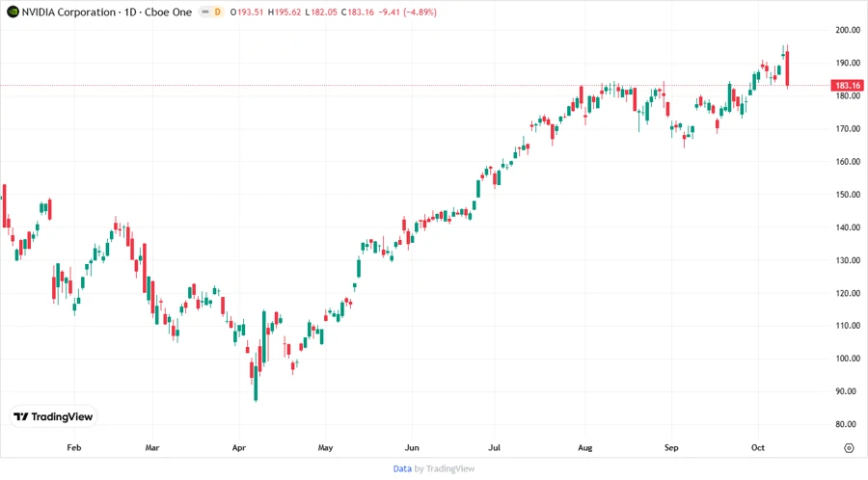Viewport: 868px width, 480px height.
Task: Click the dotted 183.16 price line
Action: point(415,85)
